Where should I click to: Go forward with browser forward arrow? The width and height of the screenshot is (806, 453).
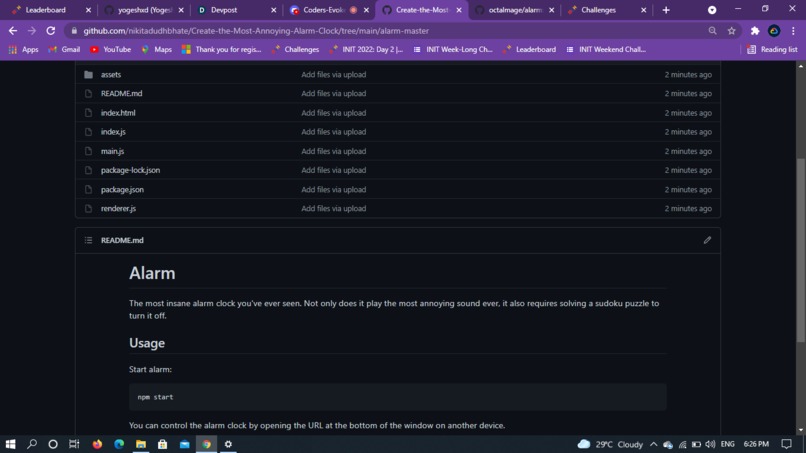(32, 31)
